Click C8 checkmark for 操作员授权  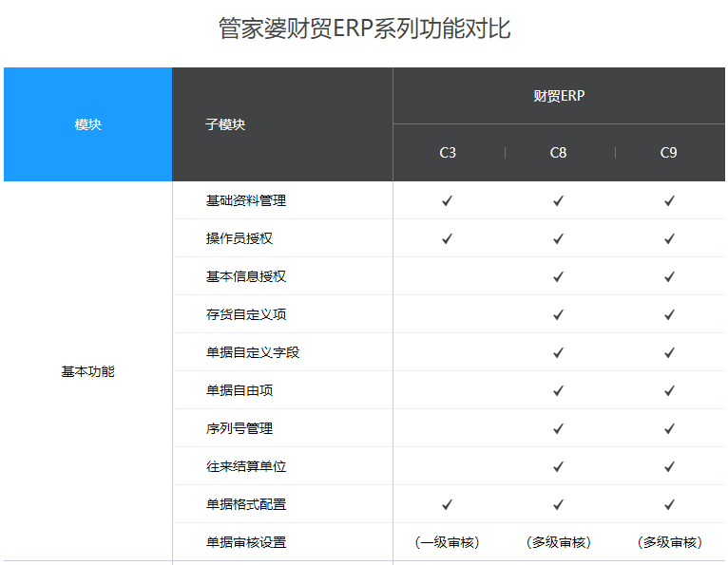pyautogui.click(x=558, y=238)
